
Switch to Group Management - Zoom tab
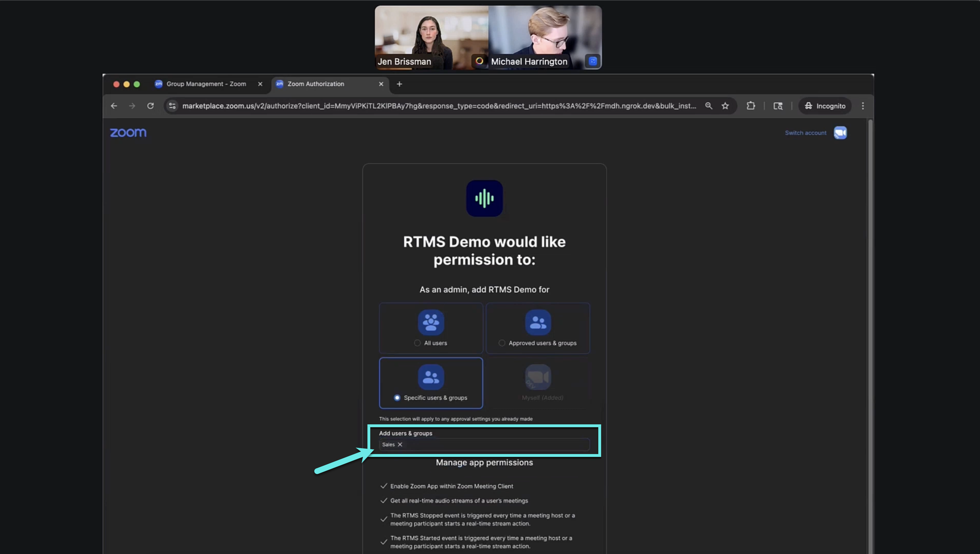click(x=206, y=84)
